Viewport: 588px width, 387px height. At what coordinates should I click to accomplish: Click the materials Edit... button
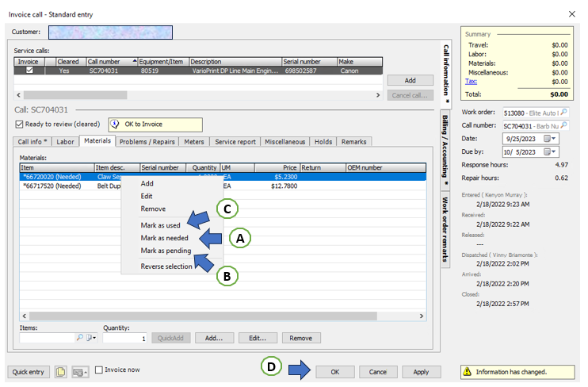(x=258, y=338)
